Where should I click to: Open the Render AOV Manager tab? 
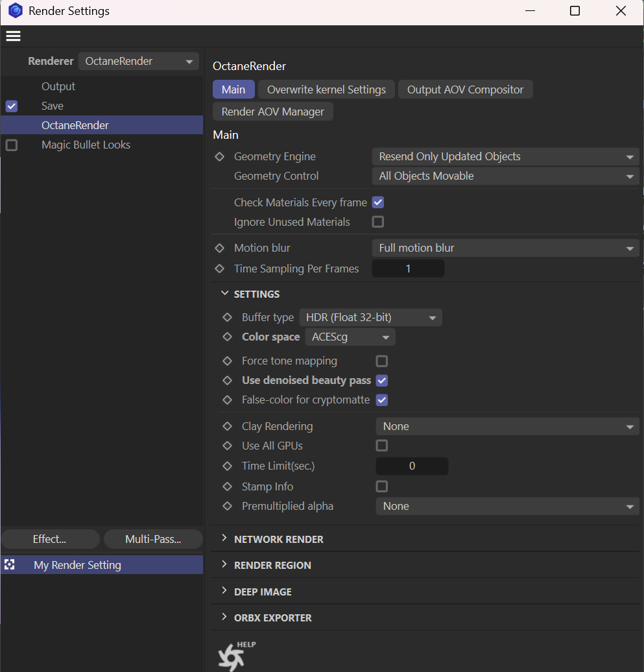pyautogui.click(x=272, y=112)
